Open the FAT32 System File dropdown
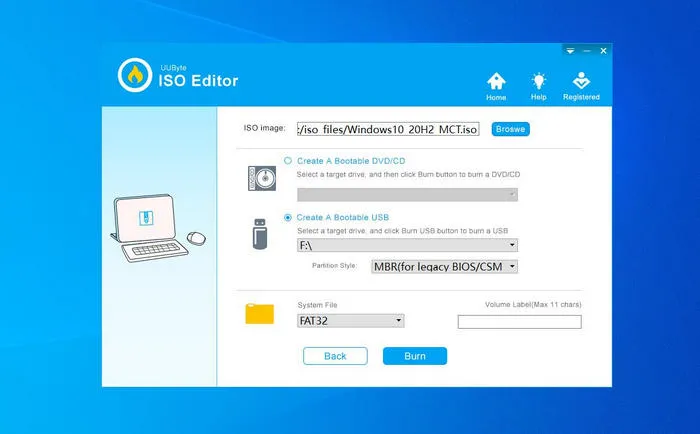 coord(350,321)
